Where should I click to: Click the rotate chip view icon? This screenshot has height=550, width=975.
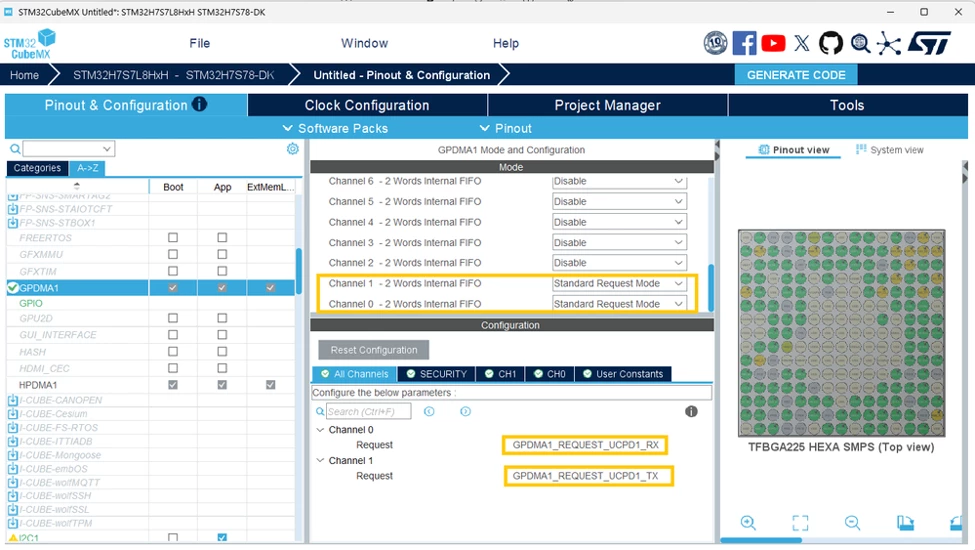(905, 523)
